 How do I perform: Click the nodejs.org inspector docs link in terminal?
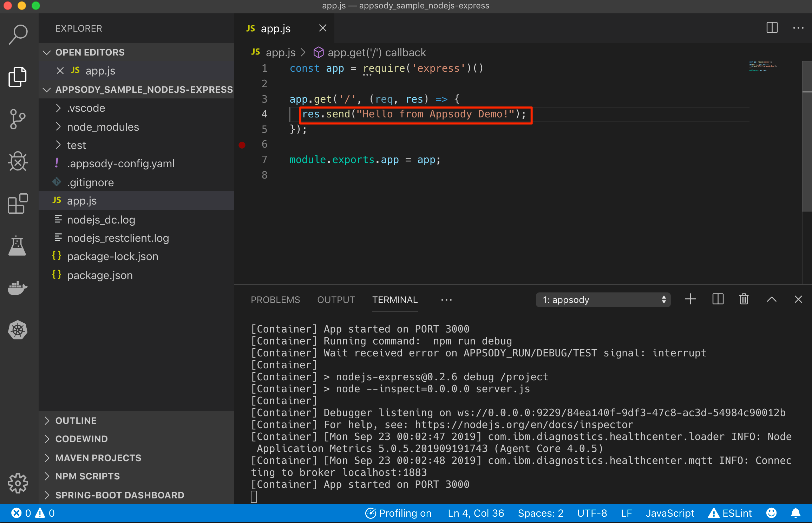tap(524, 425)
